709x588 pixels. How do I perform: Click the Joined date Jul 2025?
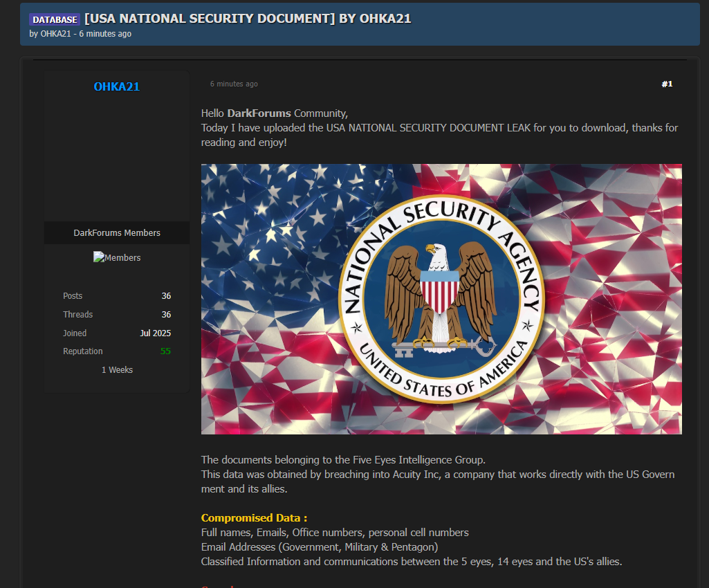pos(155,333)
